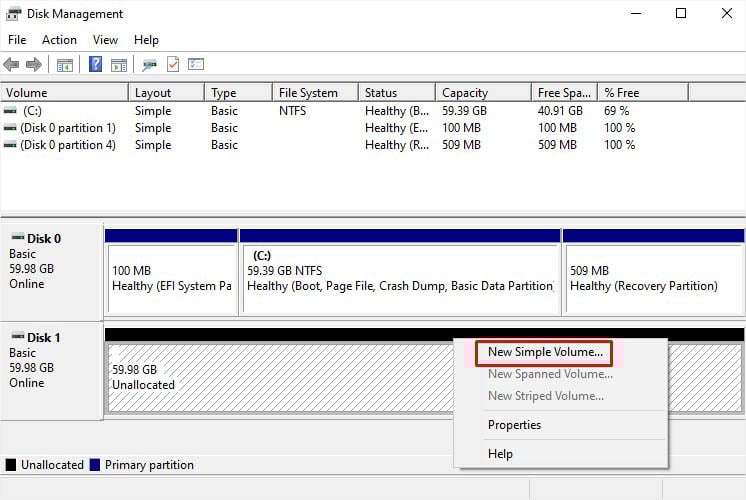Click the Primary partition legend label

[x=149, y=465]
